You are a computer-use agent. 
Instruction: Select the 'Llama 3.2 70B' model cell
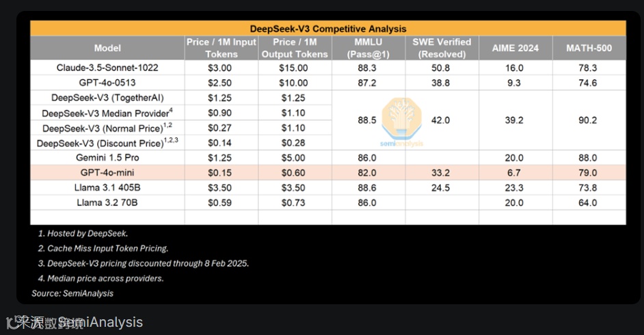point(107,202)
